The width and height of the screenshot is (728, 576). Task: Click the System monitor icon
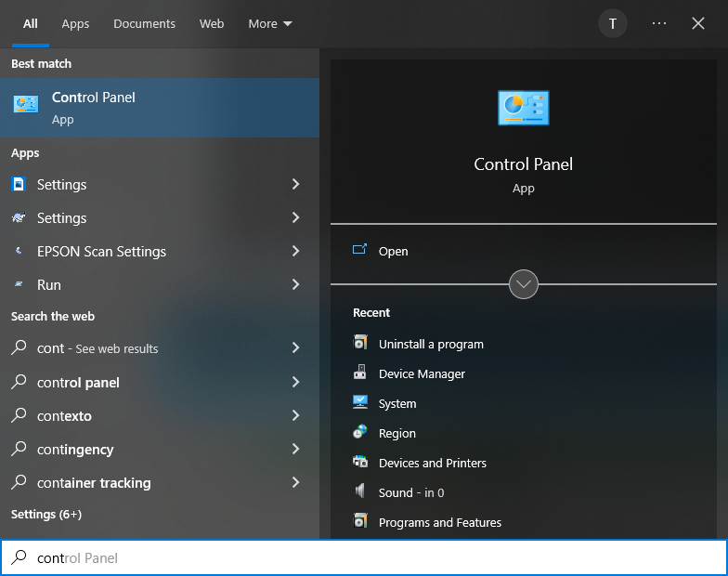tap(360, 401)
